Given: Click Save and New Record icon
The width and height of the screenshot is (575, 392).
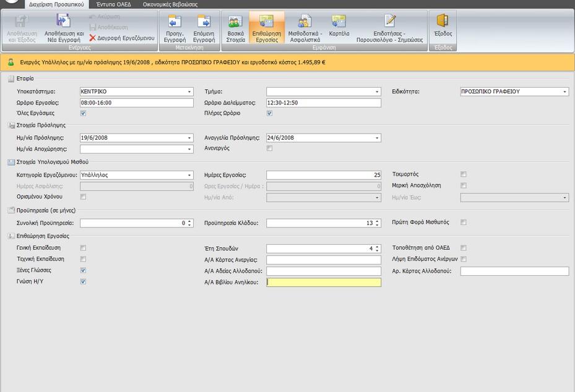Looking at the screenshot, I should (x=63, y=20).
